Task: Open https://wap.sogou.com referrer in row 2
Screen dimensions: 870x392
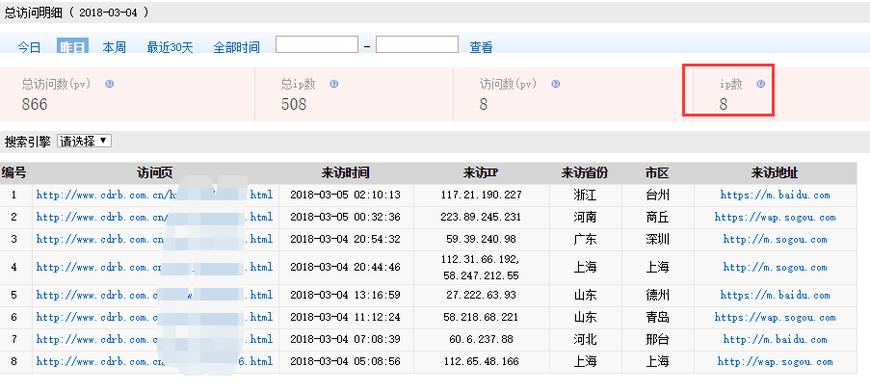Action: click(775, 217)
